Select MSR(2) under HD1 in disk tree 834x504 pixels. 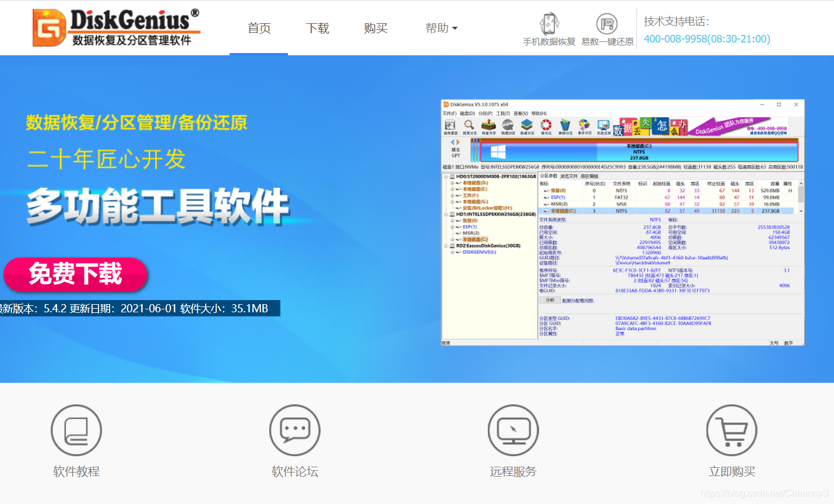(471, 233)
